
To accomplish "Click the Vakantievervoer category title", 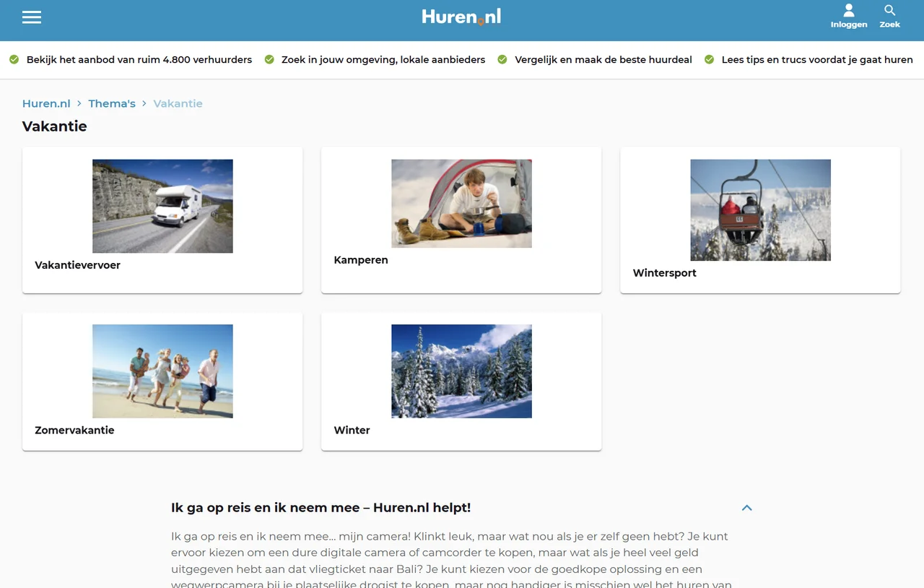I will tap(77, 265).
